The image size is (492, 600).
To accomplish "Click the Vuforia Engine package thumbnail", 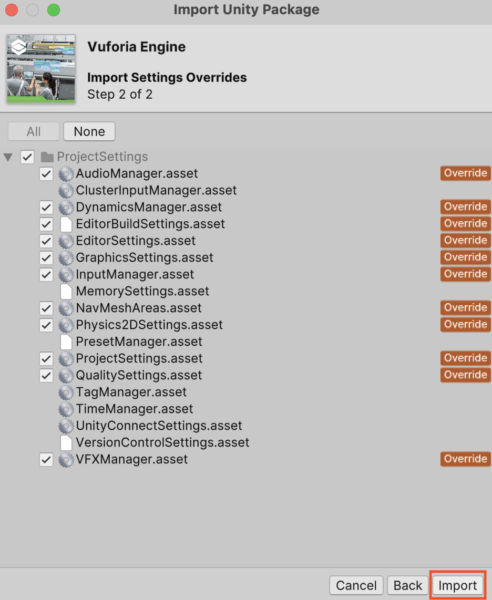I will point(41,69).
